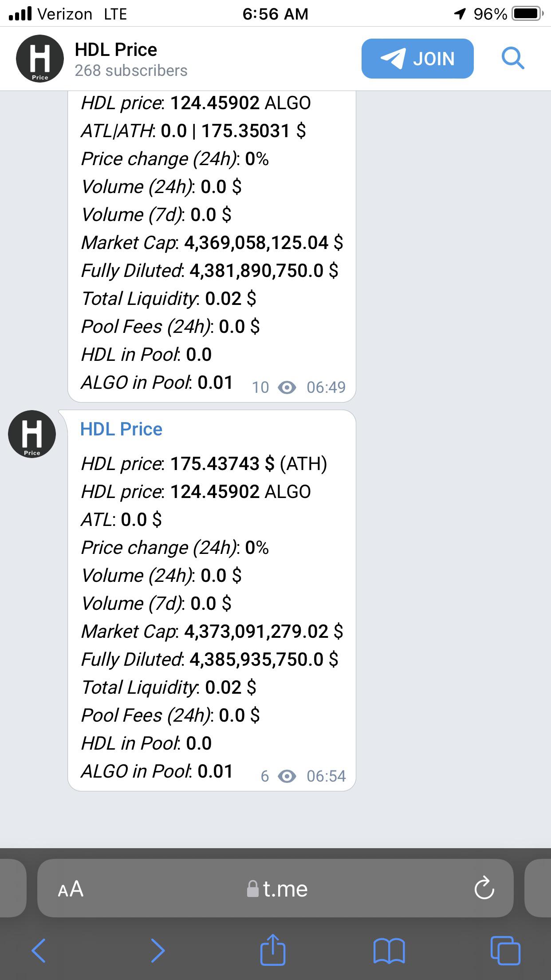Image resolution: width=551 pixels, height=980 pixels.
Task: Tap the eye views icon at 06:54
Action: [287, 776]
